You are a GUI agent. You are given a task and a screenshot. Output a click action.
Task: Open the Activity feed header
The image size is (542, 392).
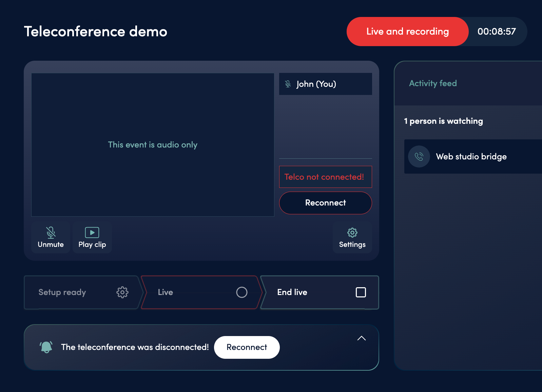tap(433, 83)
